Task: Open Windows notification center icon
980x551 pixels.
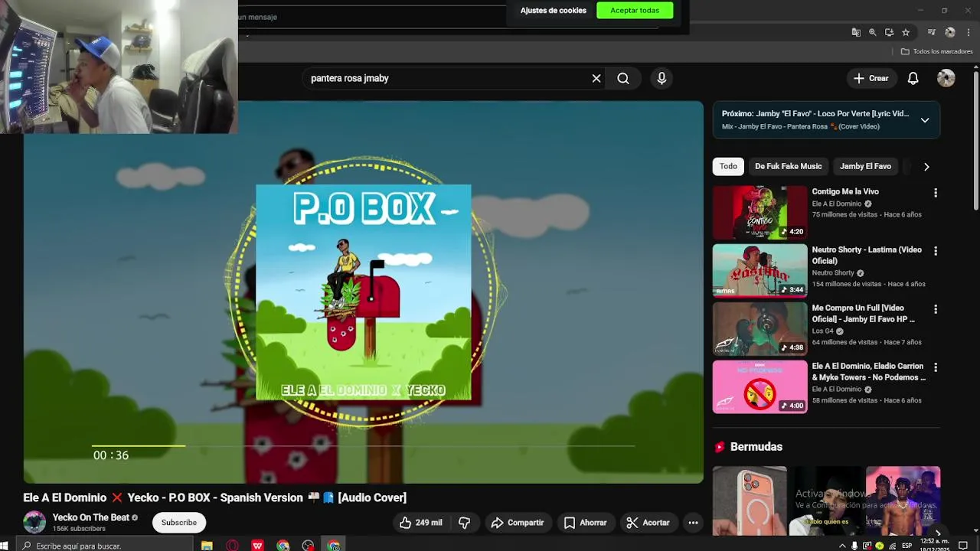Action: [x=963, y=546]
